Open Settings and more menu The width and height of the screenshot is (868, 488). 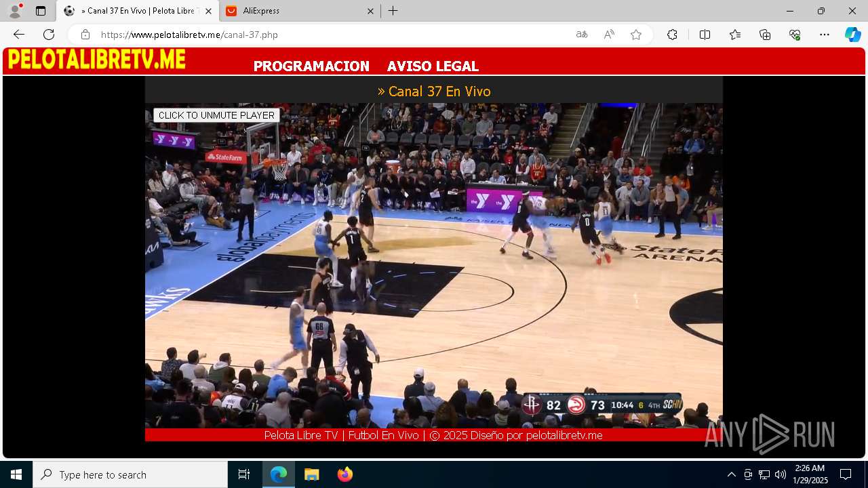(825, 35)
